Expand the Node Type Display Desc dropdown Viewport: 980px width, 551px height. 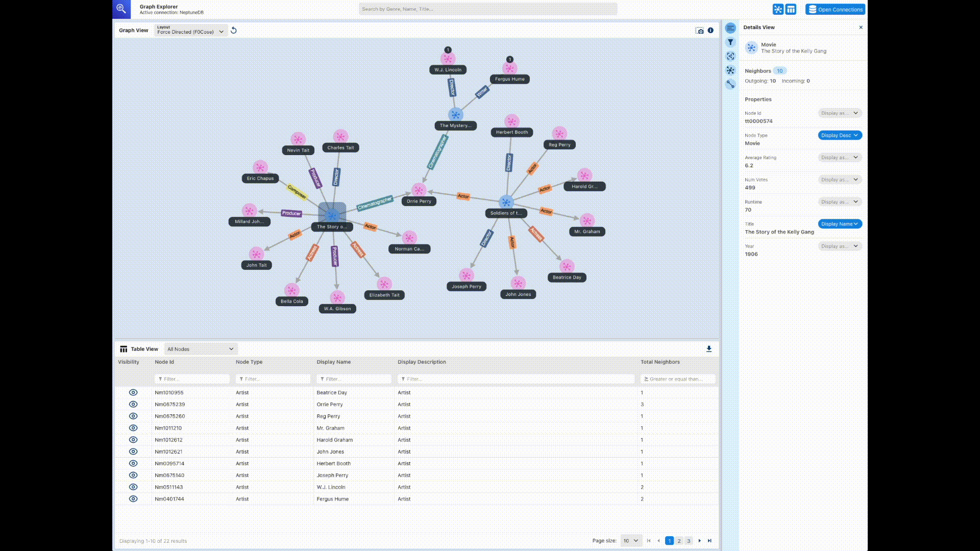839,135
